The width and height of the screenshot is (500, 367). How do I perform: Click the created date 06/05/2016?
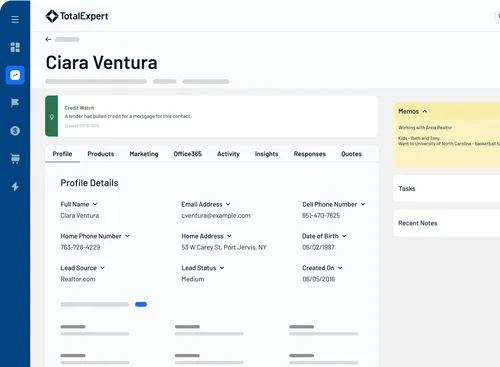318,279
